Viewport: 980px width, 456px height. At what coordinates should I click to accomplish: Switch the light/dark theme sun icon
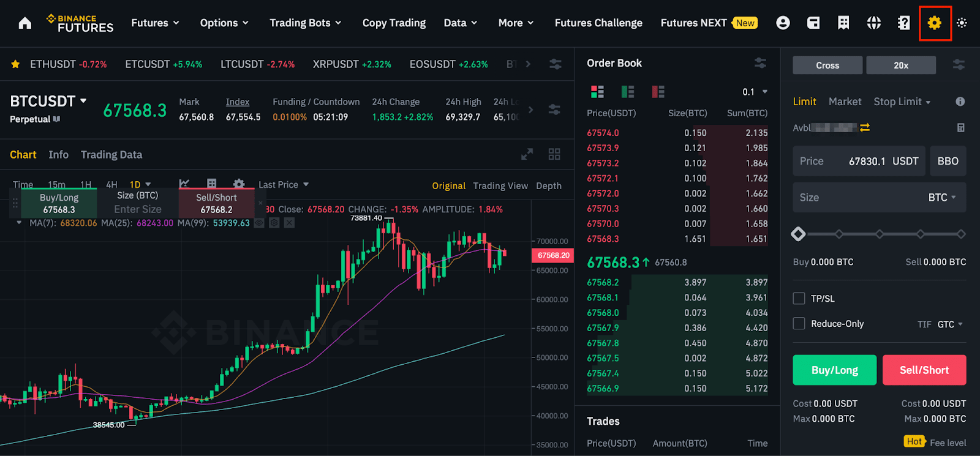(962, 23)
